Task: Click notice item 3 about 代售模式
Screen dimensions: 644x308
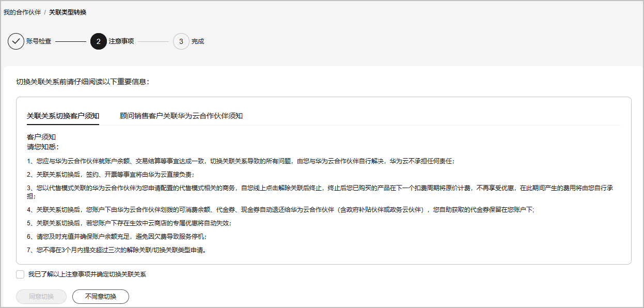Action: click(320, 192)
